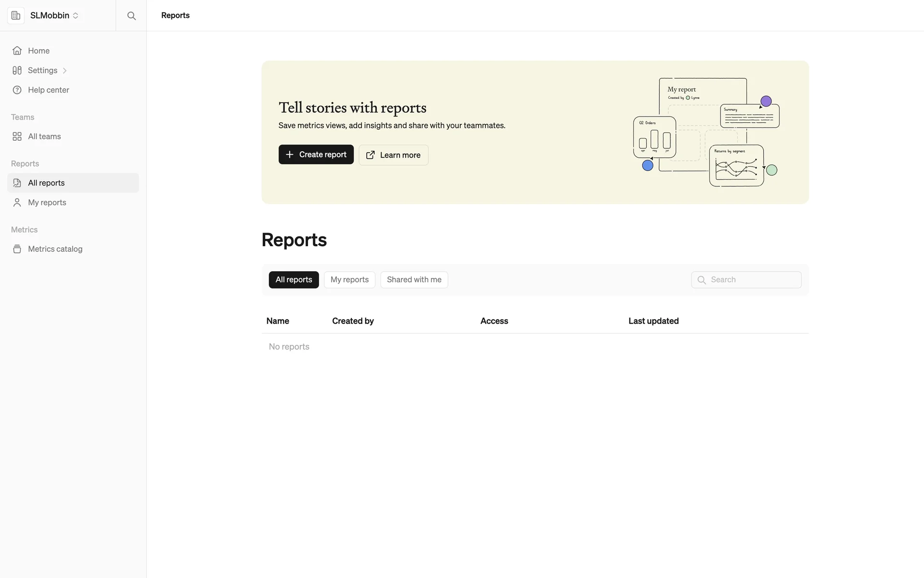Open Settings in the sidebar

[42, 70]
